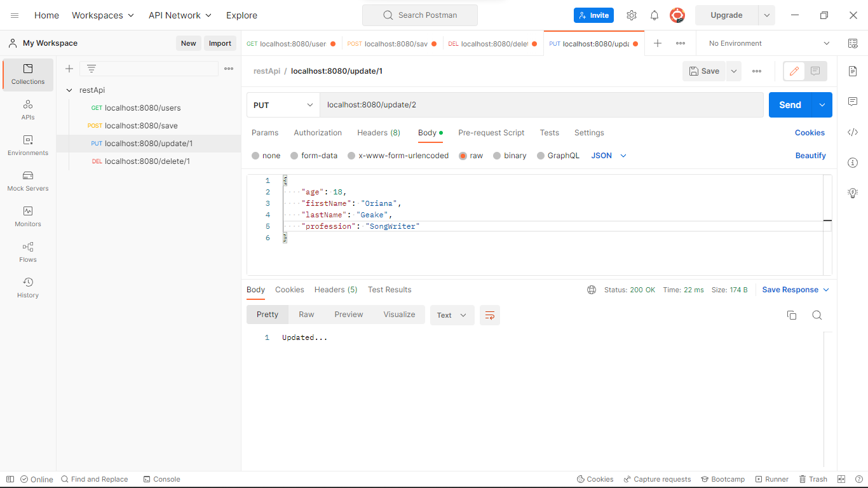Open the Comments icon in right sidebar
Image resolution: width=868 pixels, height=488 pixels.
[853, 102]
